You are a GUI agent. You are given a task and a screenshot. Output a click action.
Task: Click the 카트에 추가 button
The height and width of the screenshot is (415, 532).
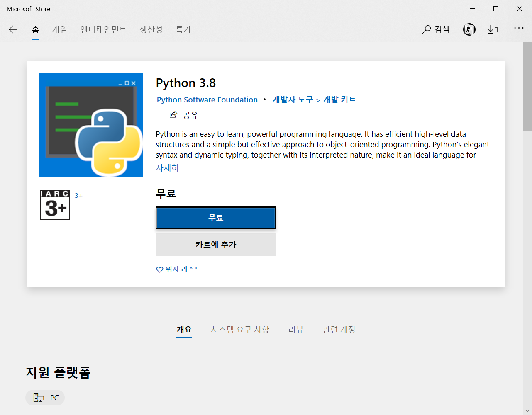pos(215,245)
